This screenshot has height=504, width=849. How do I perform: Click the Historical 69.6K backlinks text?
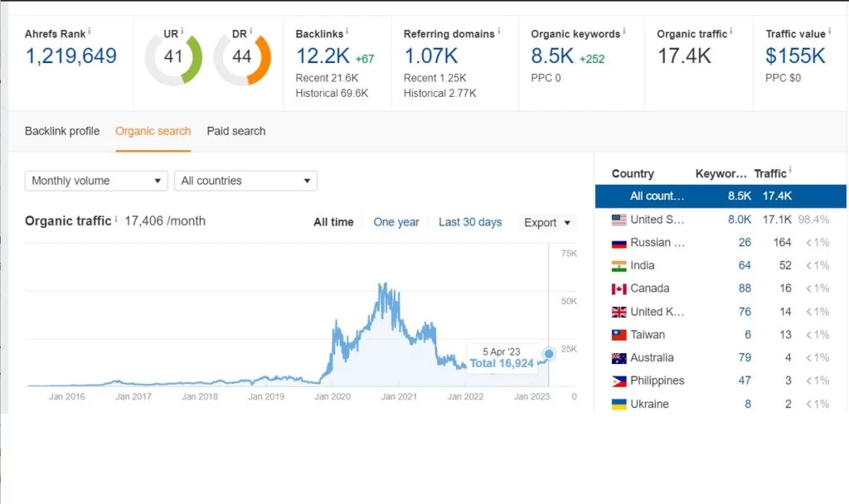coord(332,93)
